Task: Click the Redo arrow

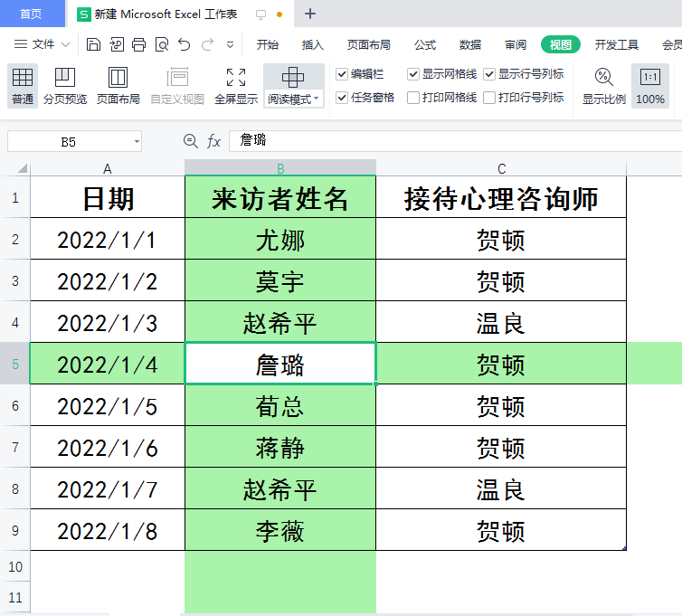Action: 207,44
